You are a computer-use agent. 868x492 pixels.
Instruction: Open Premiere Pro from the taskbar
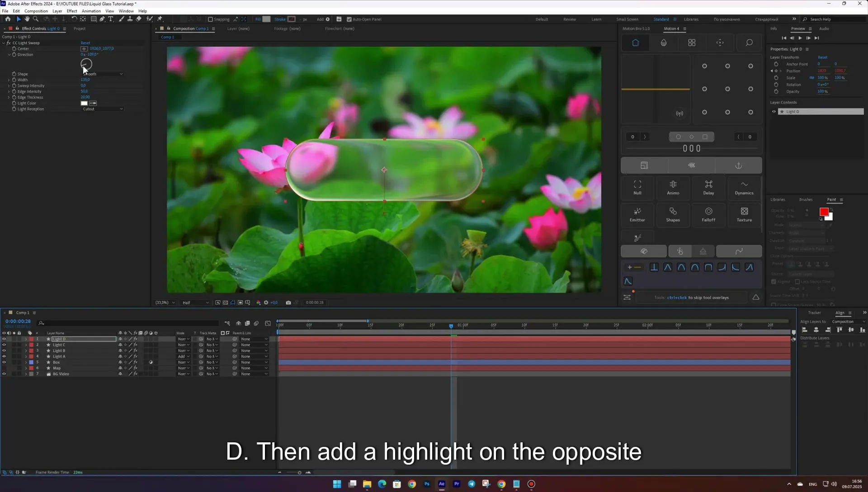coord(457,484)
